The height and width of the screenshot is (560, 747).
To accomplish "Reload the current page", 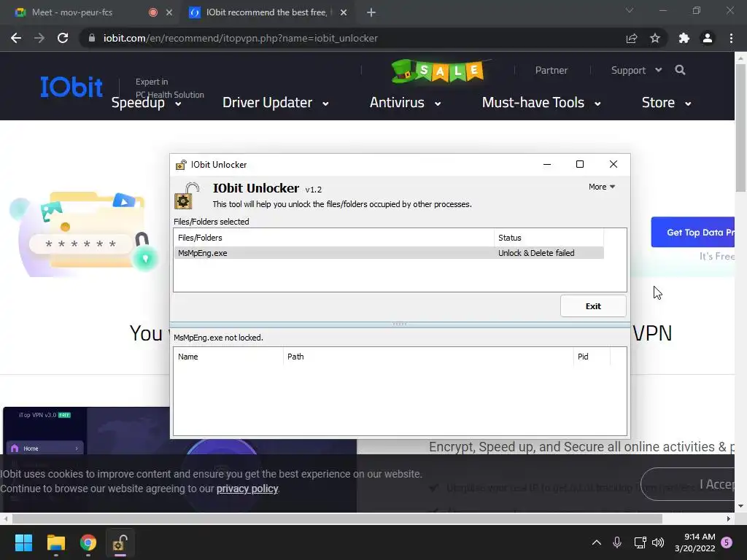I will (x=63, y=38).
